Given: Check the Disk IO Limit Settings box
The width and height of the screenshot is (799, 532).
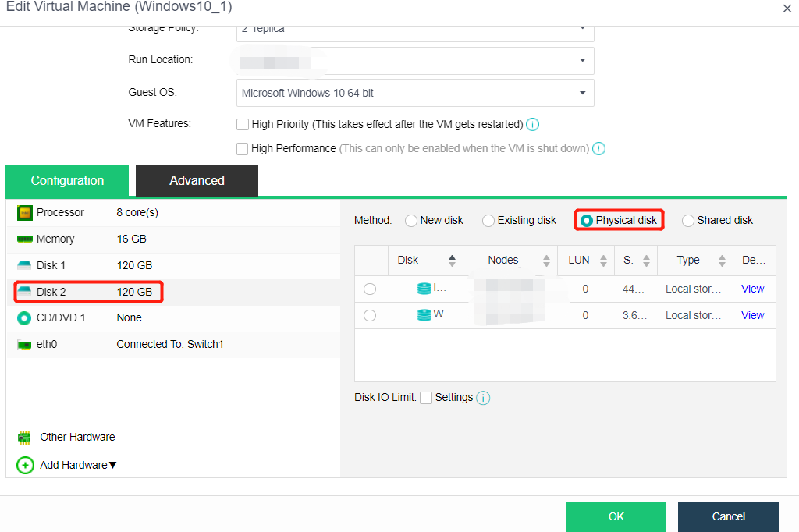Looking at the screenshot, I should (x=426, y=398).
